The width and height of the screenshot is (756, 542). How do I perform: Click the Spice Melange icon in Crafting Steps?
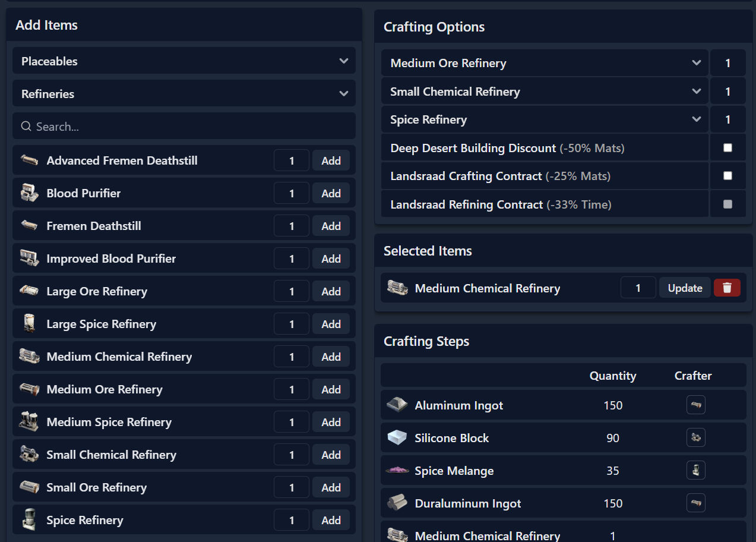[397, 470]
